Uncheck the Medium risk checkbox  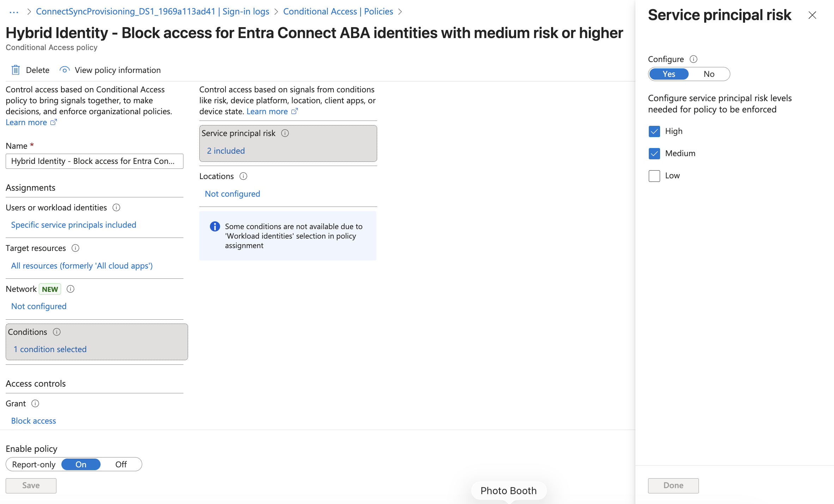click(x=654, y=154)
